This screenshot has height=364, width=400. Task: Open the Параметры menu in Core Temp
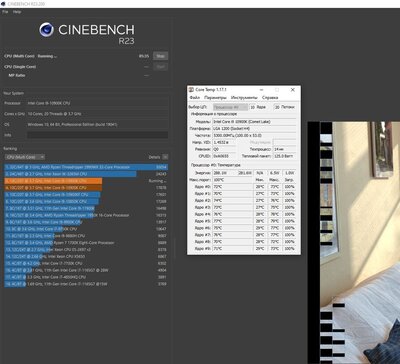click(x=215, y=98)
